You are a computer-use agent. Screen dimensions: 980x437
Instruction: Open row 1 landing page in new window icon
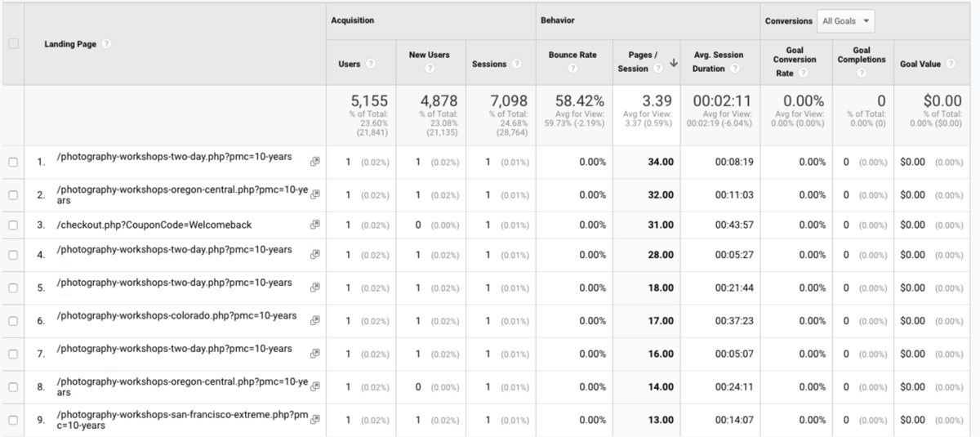tap(314, 162)
